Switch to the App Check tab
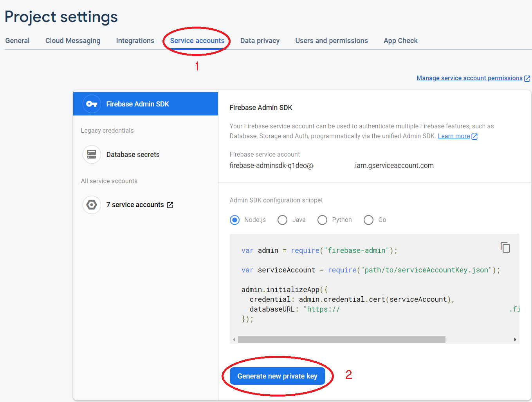The width and height of the screenshot is (532, 402). click(x=400, y=41)
